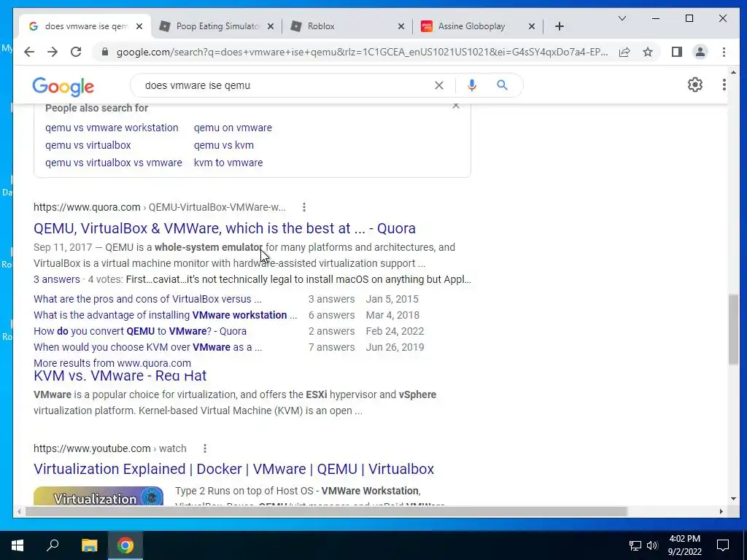Close the Poop Eating Simulator tab
The image size is (747, 560).
[270, 26]
